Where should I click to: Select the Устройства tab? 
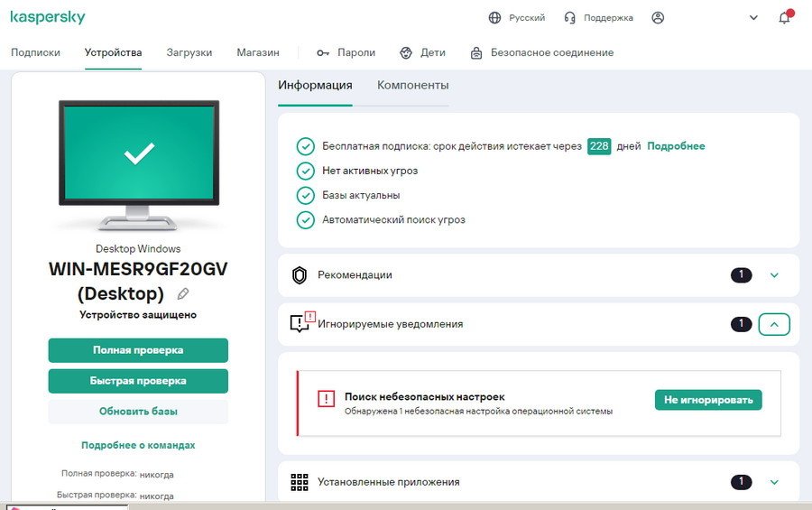[113, 52]
